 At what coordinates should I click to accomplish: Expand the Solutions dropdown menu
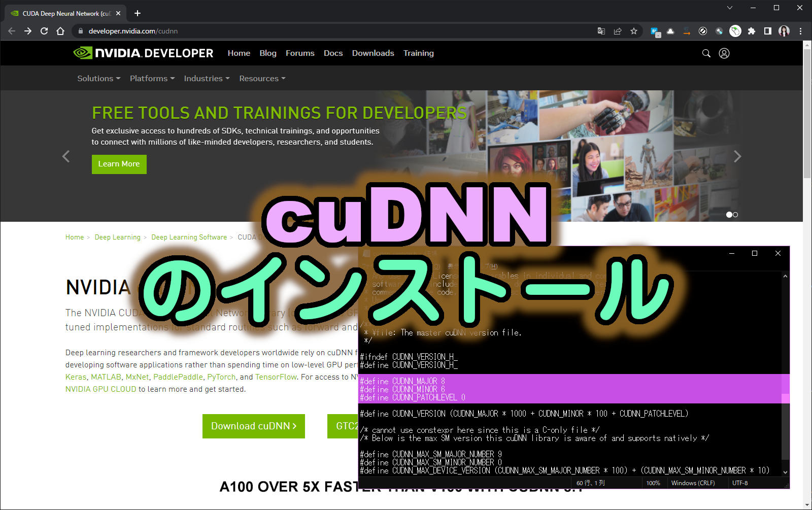pyautogui.click(x=98, y=79)
